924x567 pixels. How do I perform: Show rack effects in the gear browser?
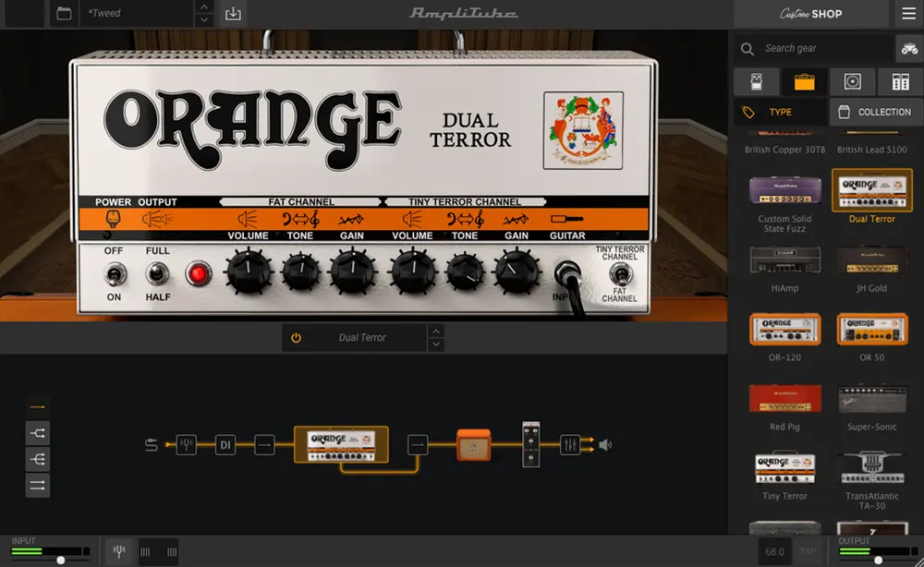coord(900,81)
